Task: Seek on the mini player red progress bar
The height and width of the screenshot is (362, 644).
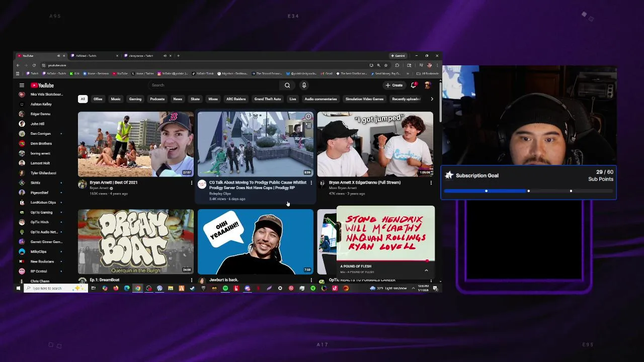Action: 385,261
